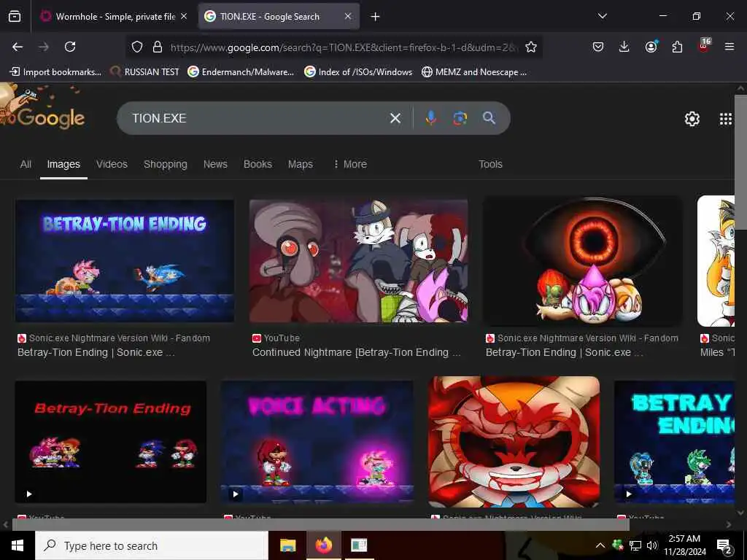This screenshot has height=560, width=747.
Task: Open blue BETRAY-TION ENDING thumbnail
Action: click(125, 261)
